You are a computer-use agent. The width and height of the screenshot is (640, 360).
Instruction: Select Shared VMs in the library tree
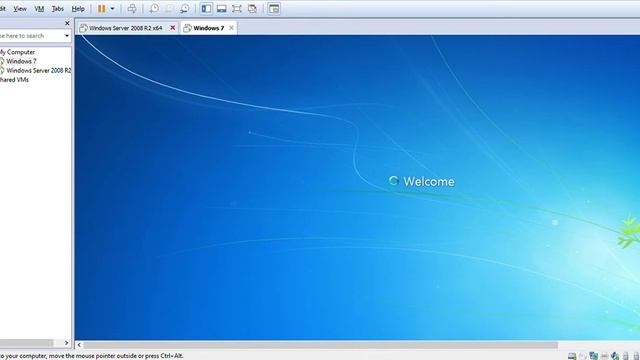(x=14, y=80)
